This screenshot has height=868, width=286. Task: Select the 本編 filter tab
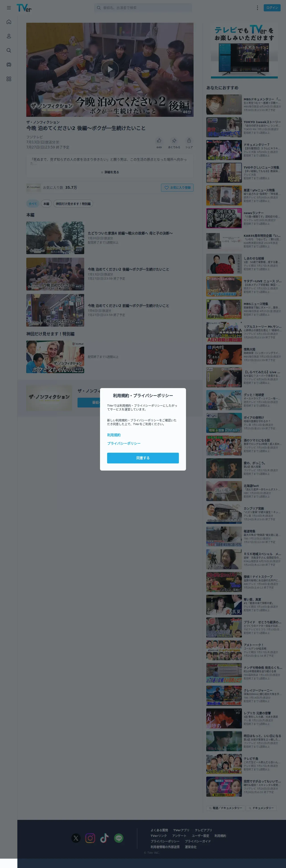coord(46,204)
